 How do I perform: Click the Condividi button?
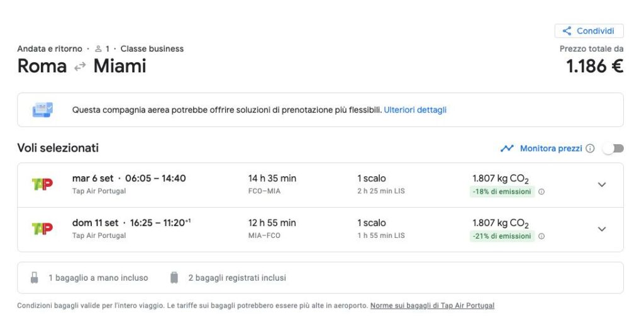(589, 31)
